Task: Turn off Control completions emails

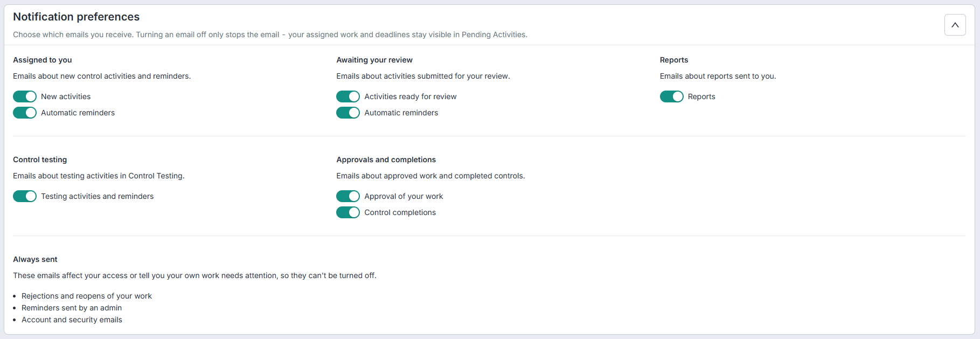Action: (348, 212)
